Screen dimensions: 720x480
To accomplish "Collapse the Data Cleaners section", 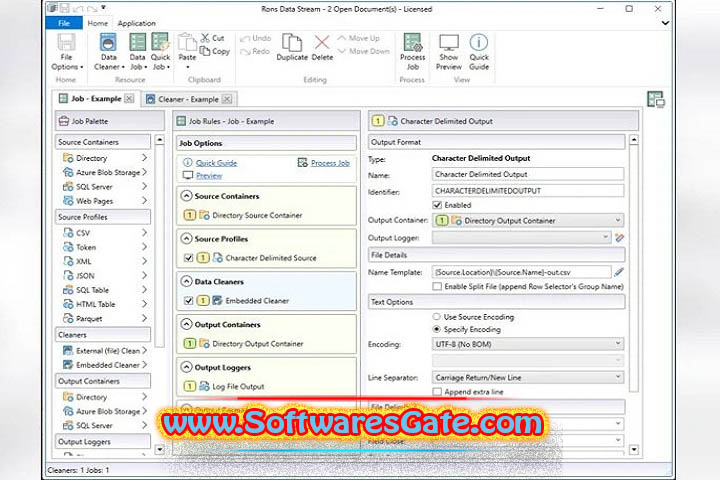I will (x=186, y=281).
